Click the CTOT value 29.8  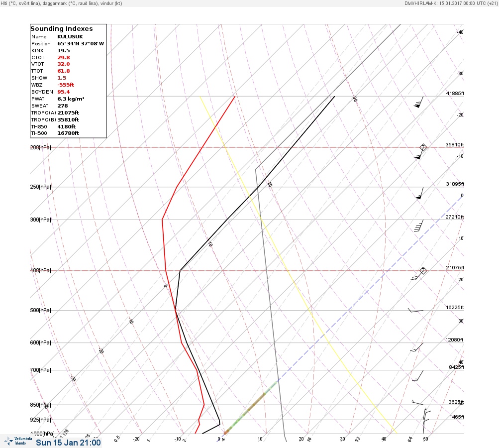[63, 58]
